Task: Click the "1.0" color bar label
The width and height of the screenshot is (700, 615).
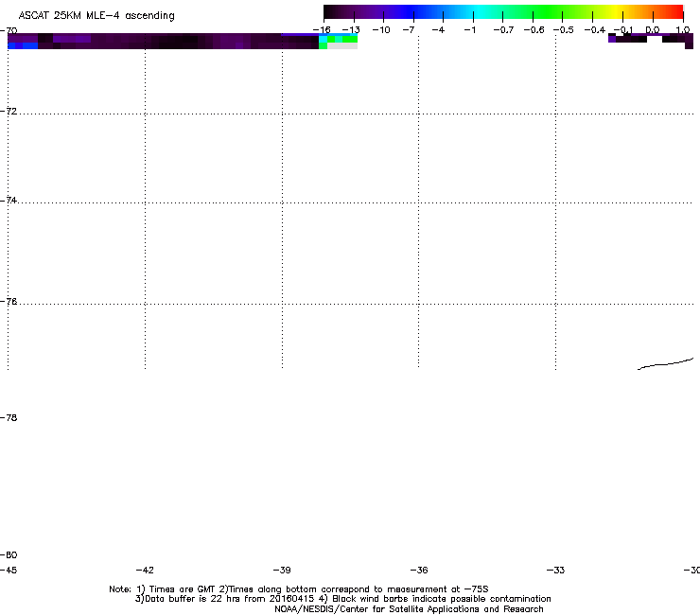Action: 683,30
